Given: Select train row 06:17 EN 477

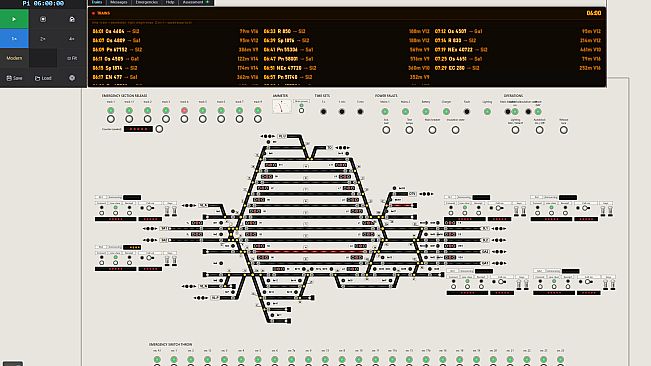Looking at the screenshot, I should pyautogui.click(x=175, y=77).
